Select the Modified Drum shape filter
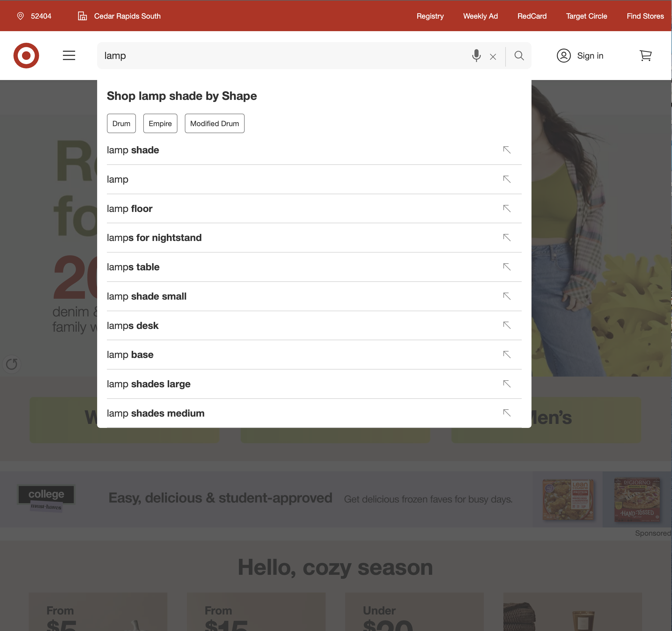Screen dimensions: 672x631 [214, 123]
